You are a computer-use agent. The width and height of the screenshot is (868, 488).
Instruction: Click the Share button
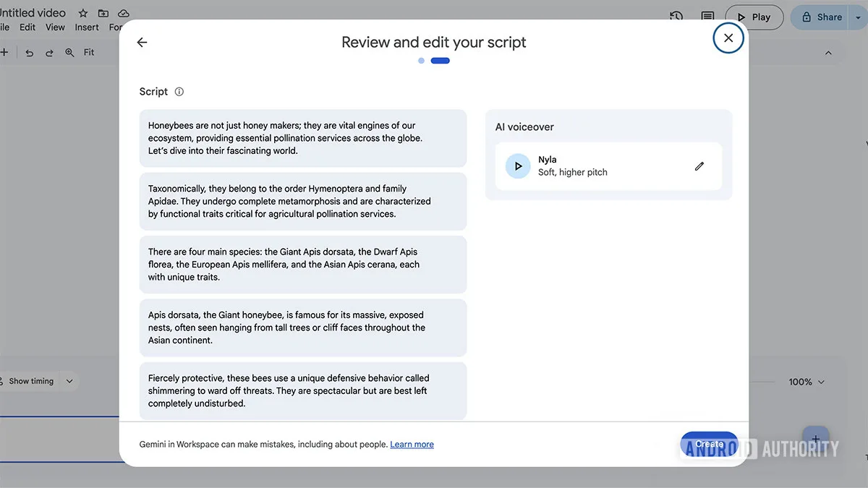coord(820,17)
